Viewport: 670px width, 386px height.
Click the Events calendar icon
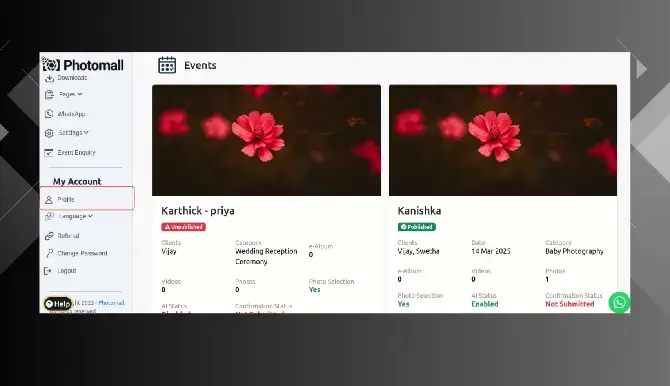(167, 65)
